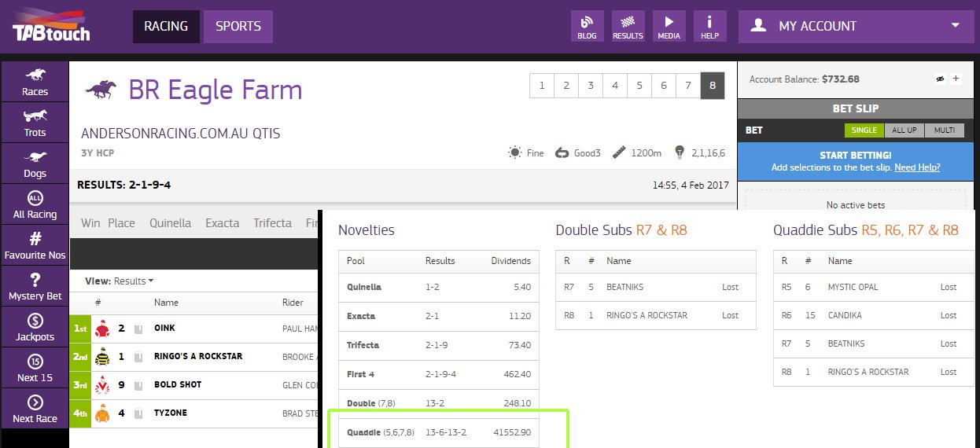Click BEATNIKS in Double Subs table
Screen dimensions: 980x448
(624, 287)
